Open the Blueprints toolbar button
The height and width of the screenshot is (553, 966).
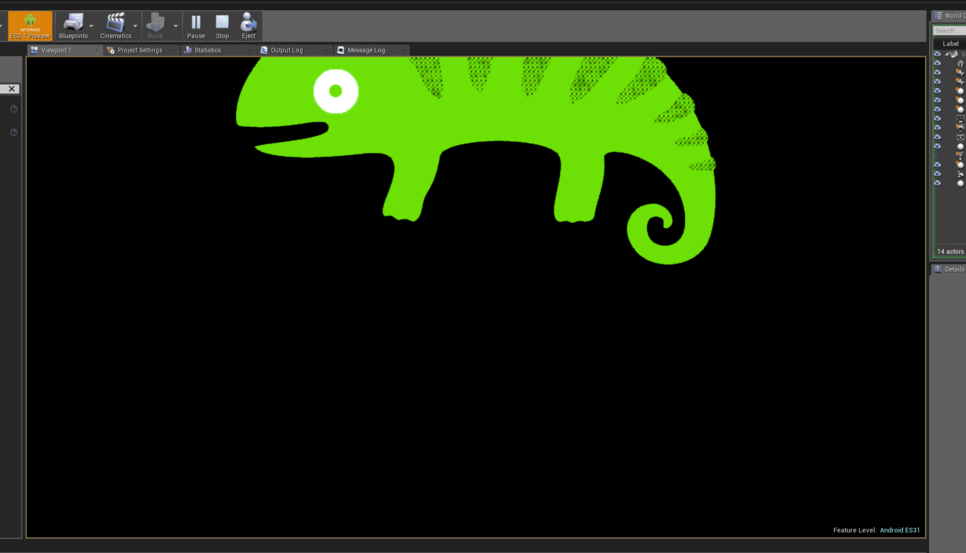click(x=73, y=26)
